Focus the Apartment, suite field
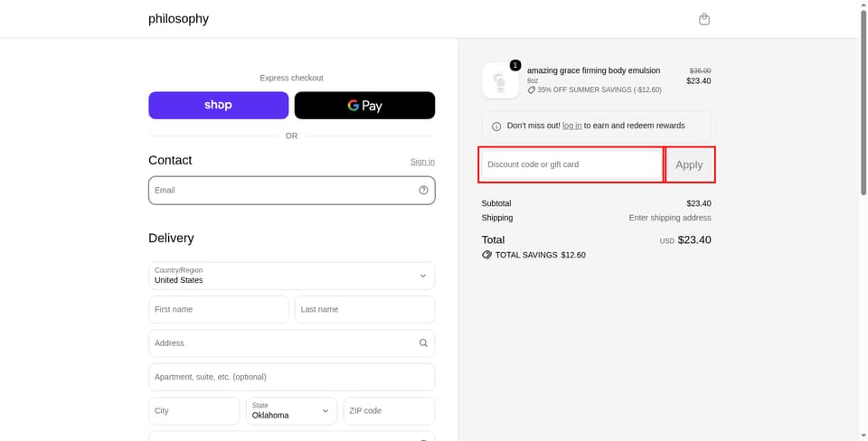The image size is (868, 441). click(x=292, y=377)
